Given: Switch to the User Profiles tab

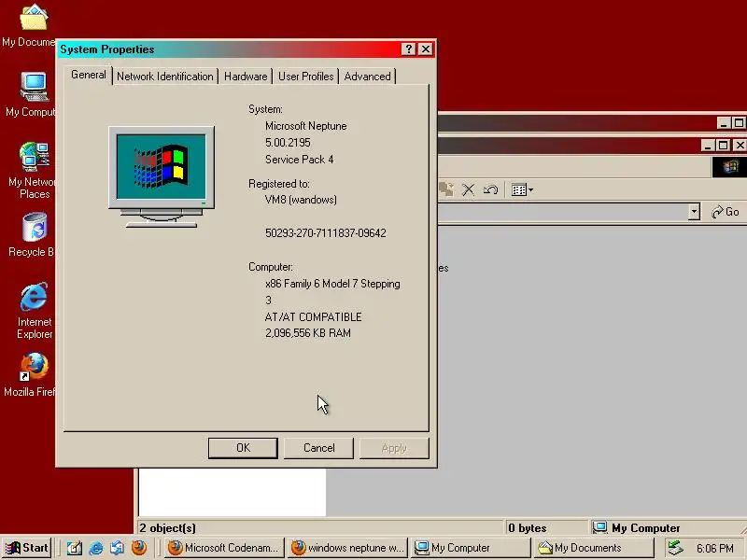Looking at the screenshot, I should pyautogui.click(x=305, y=77).
